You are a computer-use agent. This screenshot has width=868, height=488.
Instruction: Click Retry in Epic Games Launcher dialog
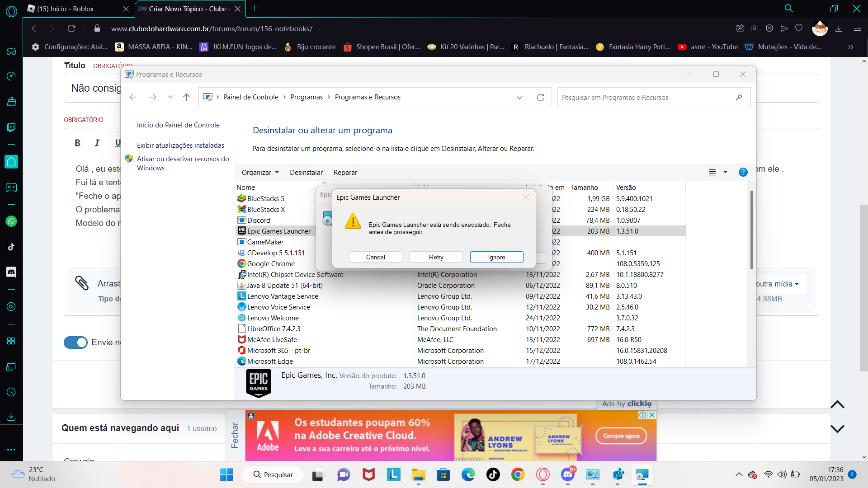click(436, 257)
